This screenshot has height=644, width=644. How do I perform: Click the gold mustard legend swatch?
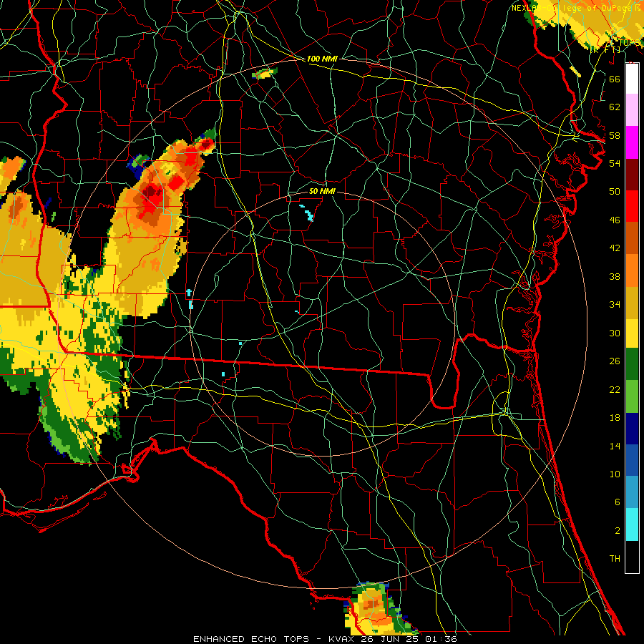click(x=632, y=302)
